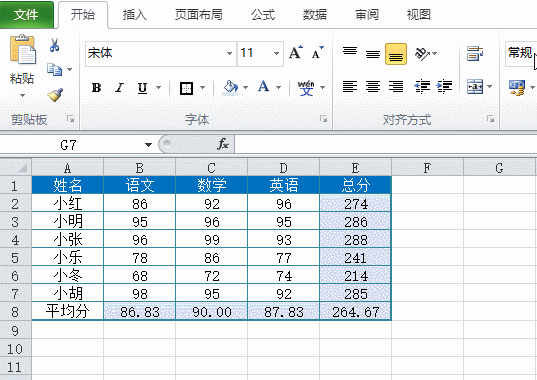Decrease font size with small A
This screenshot has width=537, height=380.
pyautogui.click(x=317, y=53)
